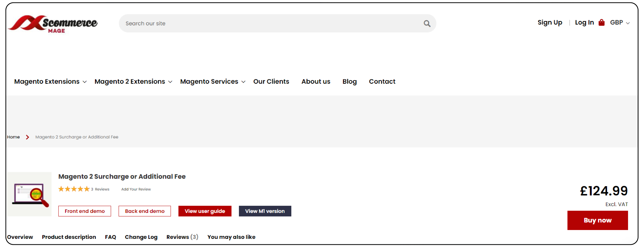The width and height of the screenshot is (644, 248).
Task: Click View M1 version button
Action: click(x=265, y=211)
